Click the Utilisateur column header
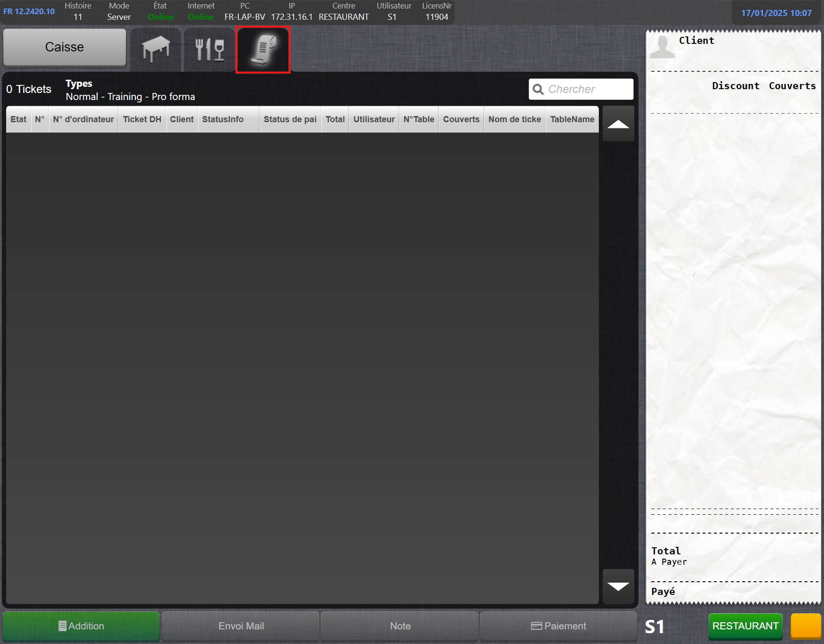This screenshot has height=644, width=824. click(374, 119)
